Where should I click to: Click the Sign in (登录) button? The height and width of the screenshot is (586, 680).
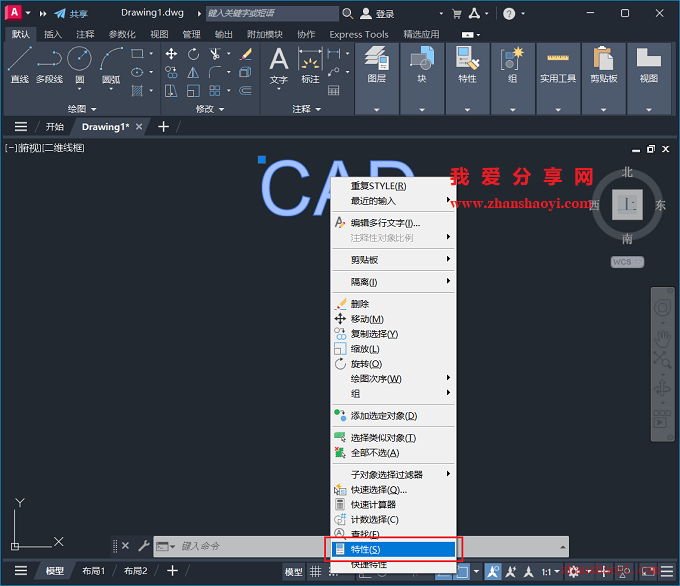click(377, 14)
